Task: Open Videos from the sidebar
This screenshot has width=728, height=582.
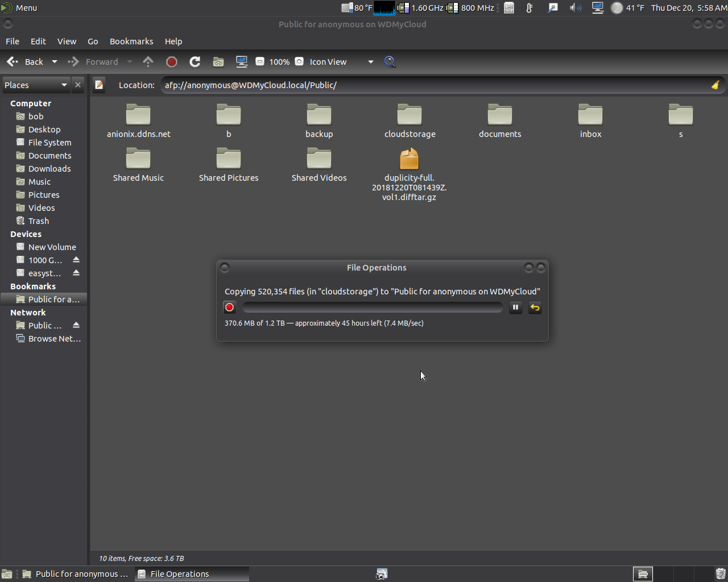Action: [44, 208]
